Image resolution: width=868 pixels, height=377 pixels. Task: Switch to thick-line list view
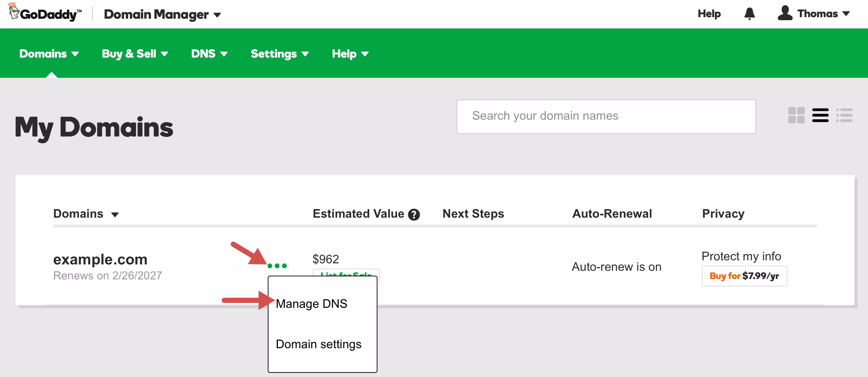tap(820, 115)
